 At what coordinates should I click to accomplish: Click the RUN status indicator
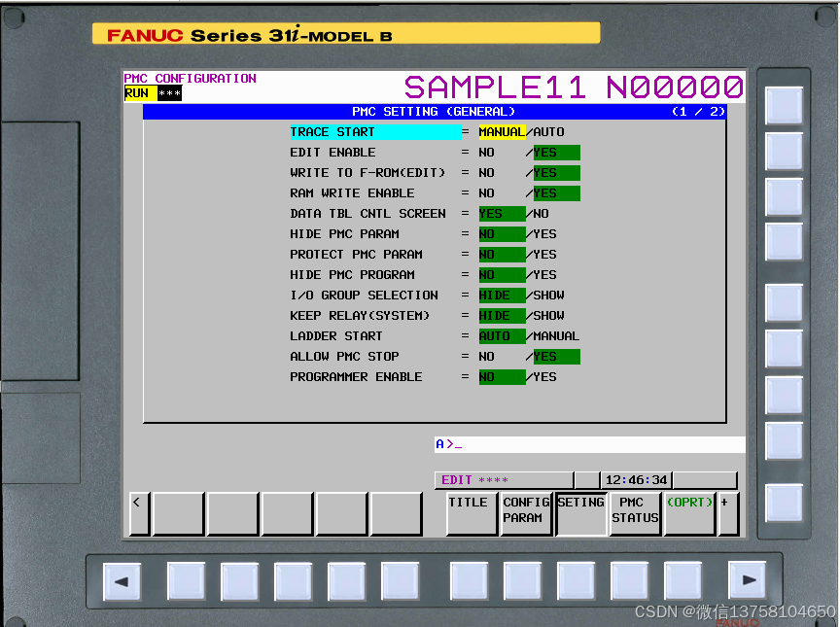pos(140,93)
